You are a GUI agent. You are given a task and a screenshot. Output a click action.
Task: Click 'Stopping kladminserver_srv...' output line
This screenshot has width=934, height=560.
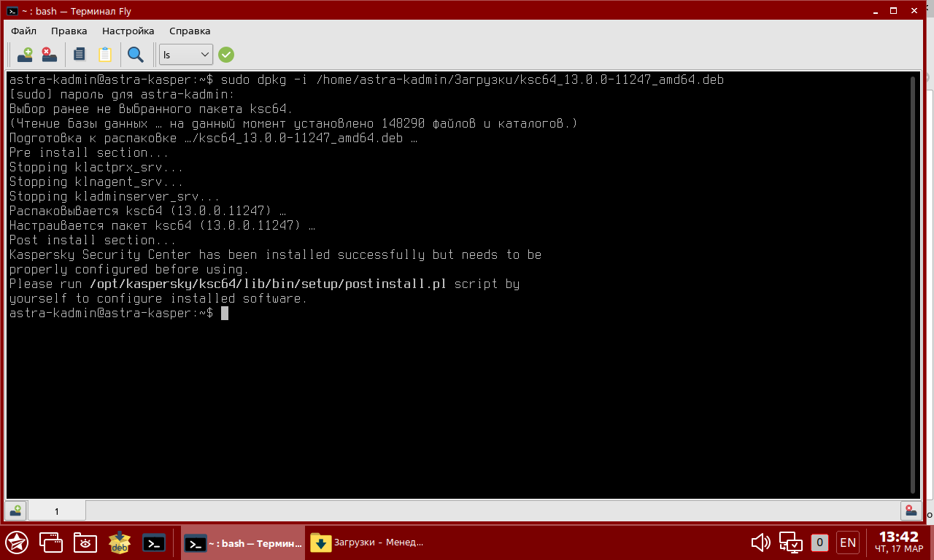pyautogui.click(x=115, y=196)
